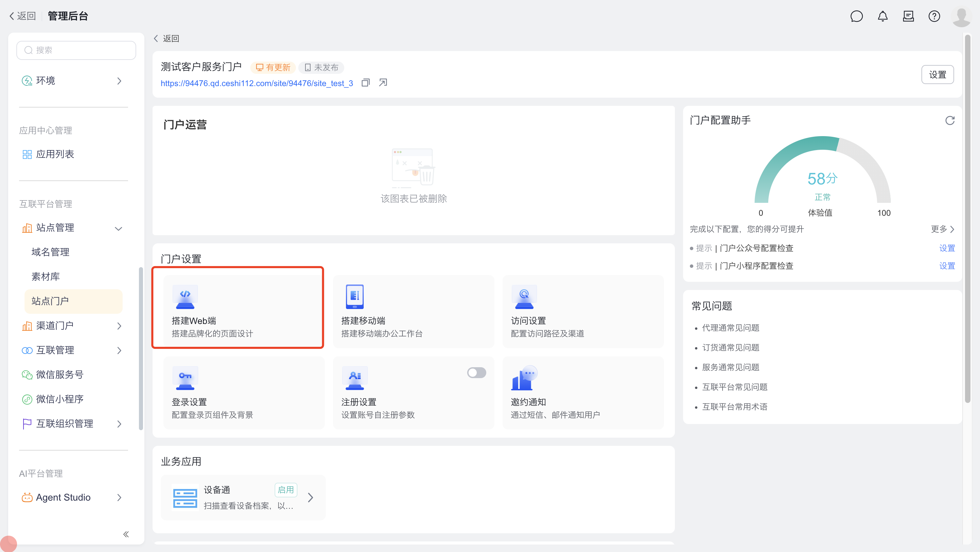Click the notification bell icon
The height and width of the screenshot is (552, 980).
(x=883, y=16)
